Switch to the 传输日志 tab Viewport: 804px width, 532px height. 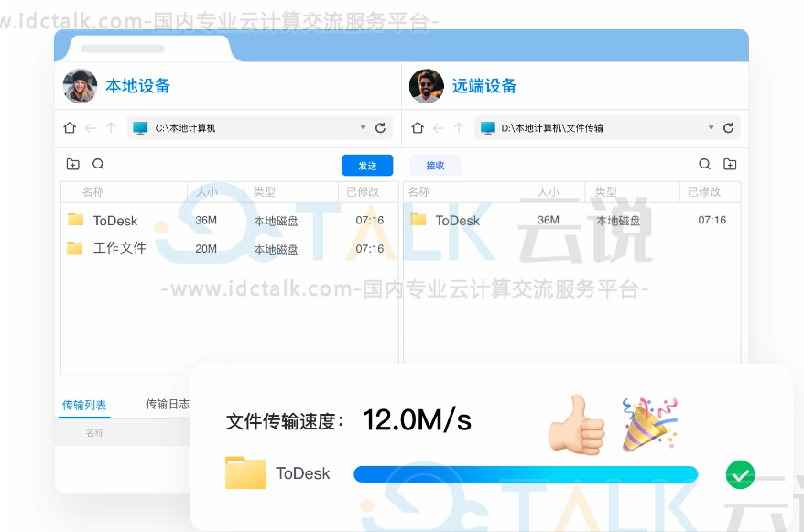point(168,404)
